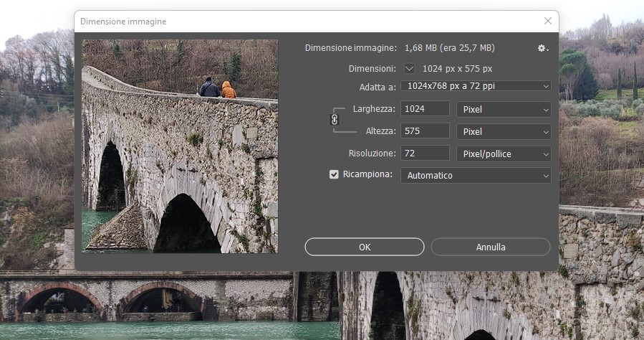The height and width of the screenshot is (340, 644).
Task: Open the Larghezza unit dropdown
Action: (x=504, y=110)
